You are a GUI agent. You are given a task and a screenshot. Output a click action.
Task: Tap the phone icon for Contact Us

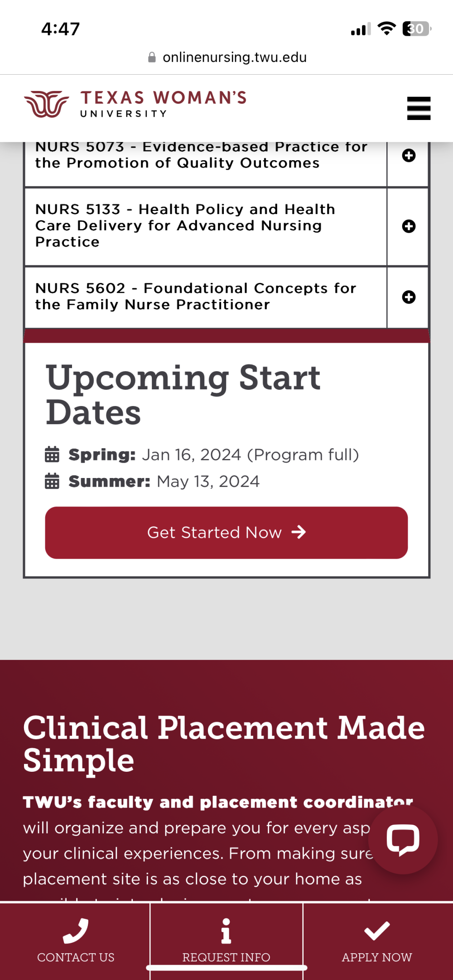(x=76, y=931)
